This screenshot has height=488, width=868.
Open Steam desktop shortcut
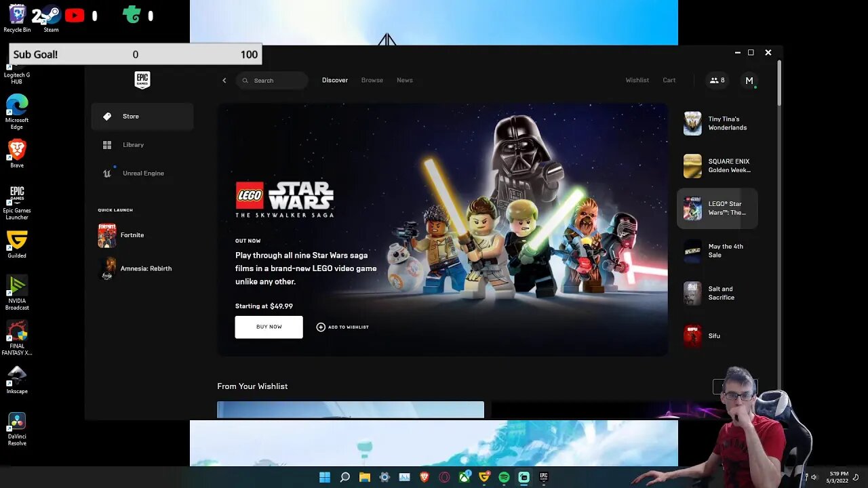[x=51, y=18]
